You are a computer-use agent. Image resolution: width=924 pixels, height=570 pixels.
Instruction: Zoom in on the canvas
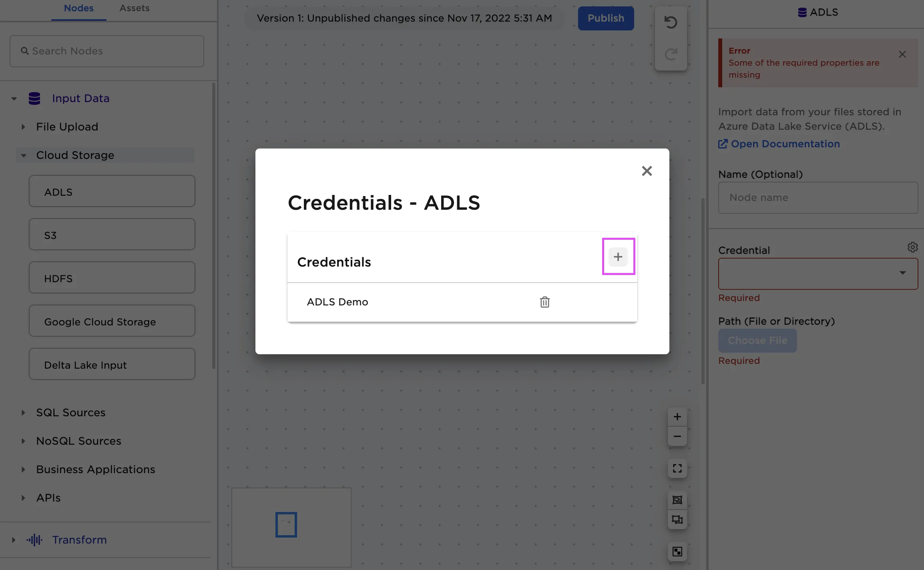coord(677,417)
